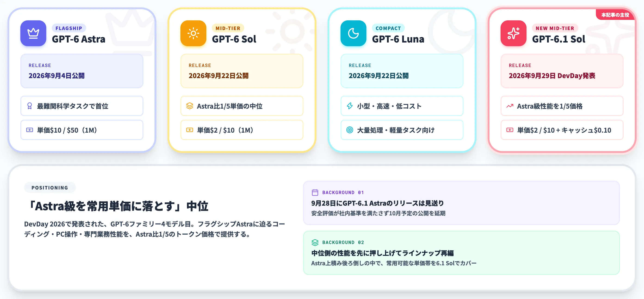Click the Astra比1/5単価の中位 text

229,106
